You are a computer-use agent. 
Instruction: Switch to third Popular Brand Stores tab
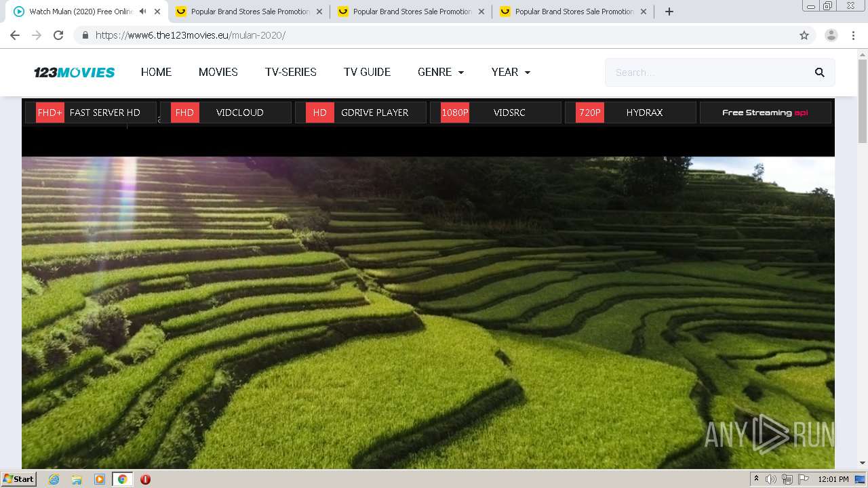[574, 12]
